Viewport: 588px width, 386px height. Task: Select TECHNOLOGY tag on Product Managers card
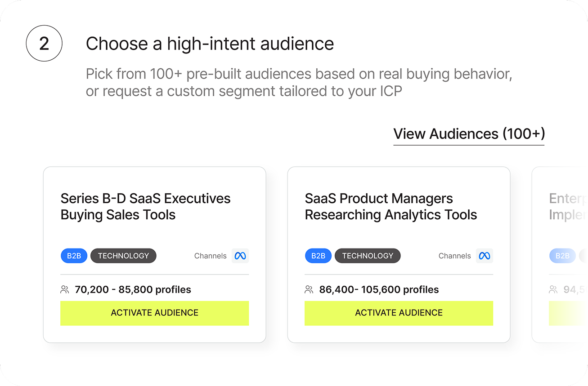click(x=368, y=256)
